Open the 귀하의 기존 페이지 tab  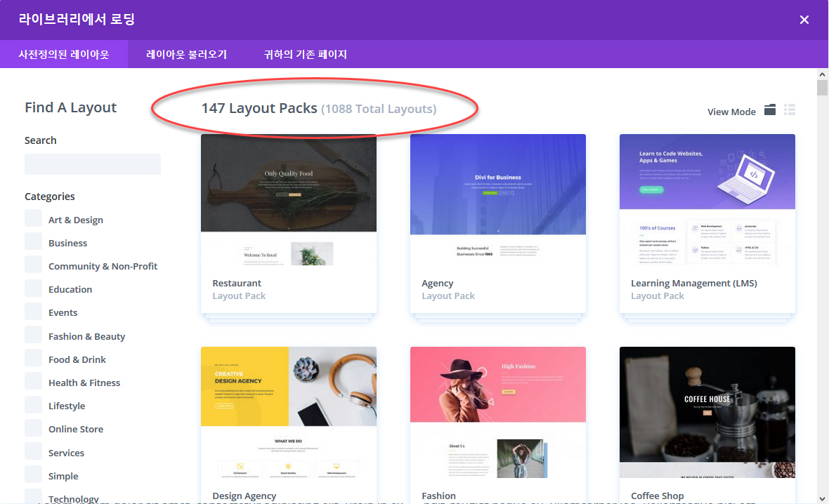point(305,54)
